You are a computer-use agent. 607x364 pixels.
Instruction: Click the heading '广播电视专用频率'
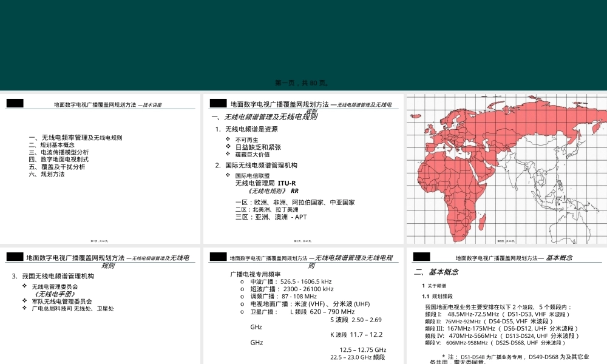256,274
